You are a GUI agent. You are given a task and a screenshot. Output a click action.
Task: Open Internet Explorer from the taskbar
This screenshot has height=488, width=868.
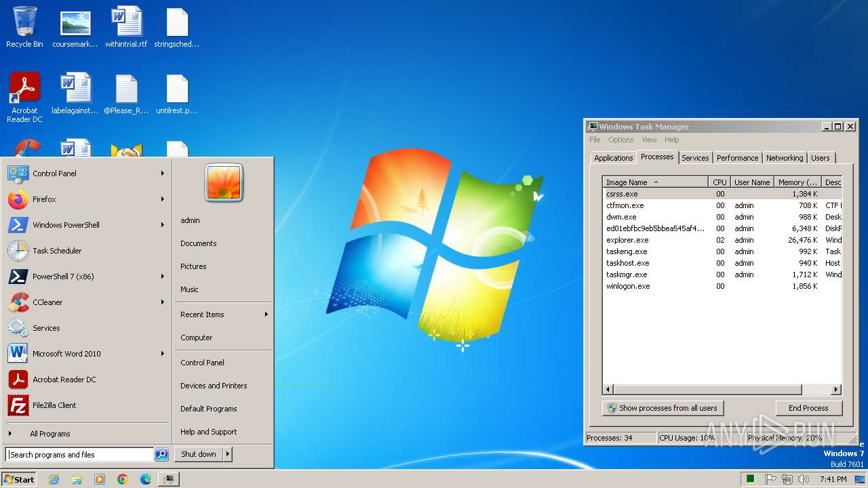(x=54, y=479)
